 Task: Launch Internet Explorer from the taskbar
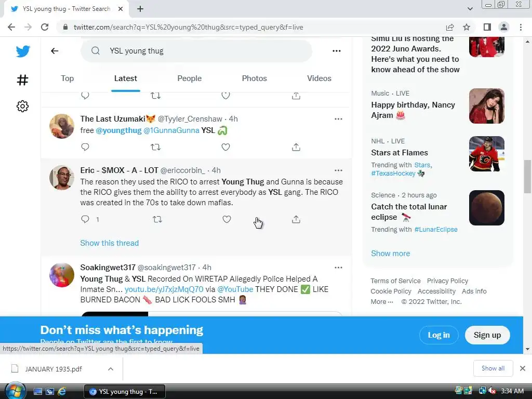coord(62,392)
